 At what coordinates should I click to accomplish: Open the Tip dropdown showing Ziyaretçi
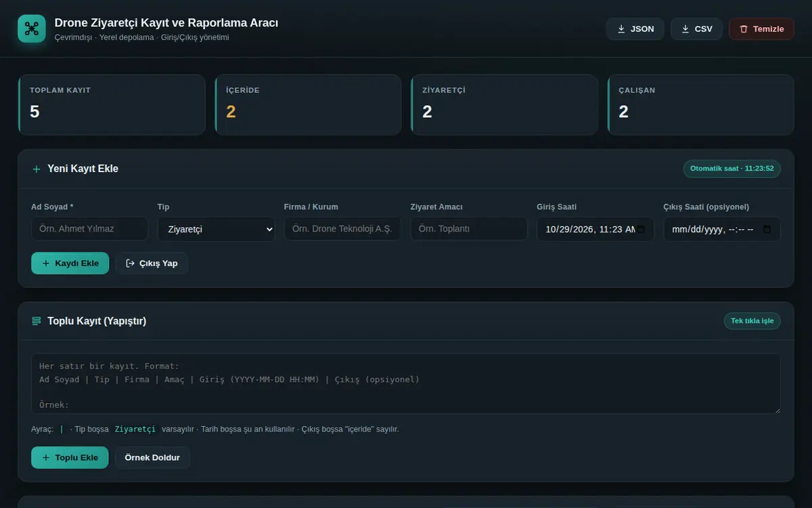click(x=217, y=229)
